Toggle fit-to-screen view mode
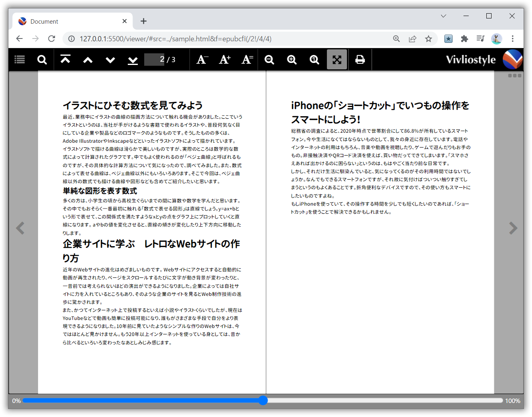Image resolution: width=532 pixels, height=417 pixels. tap(337, 59)
